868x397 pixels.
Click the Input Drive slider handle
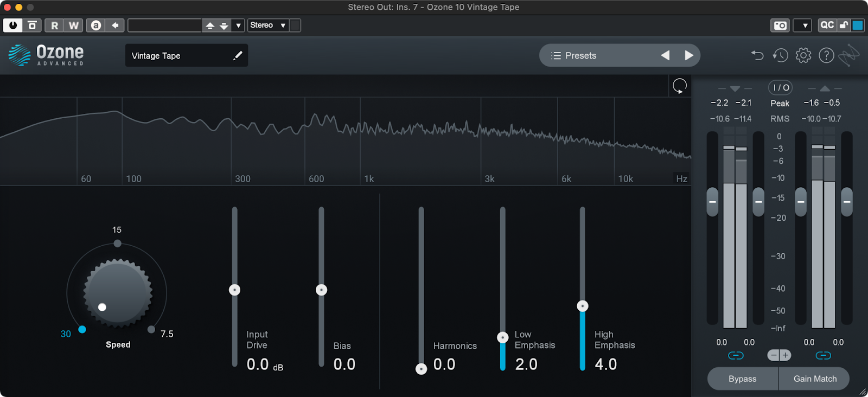(x=234, y=290)
